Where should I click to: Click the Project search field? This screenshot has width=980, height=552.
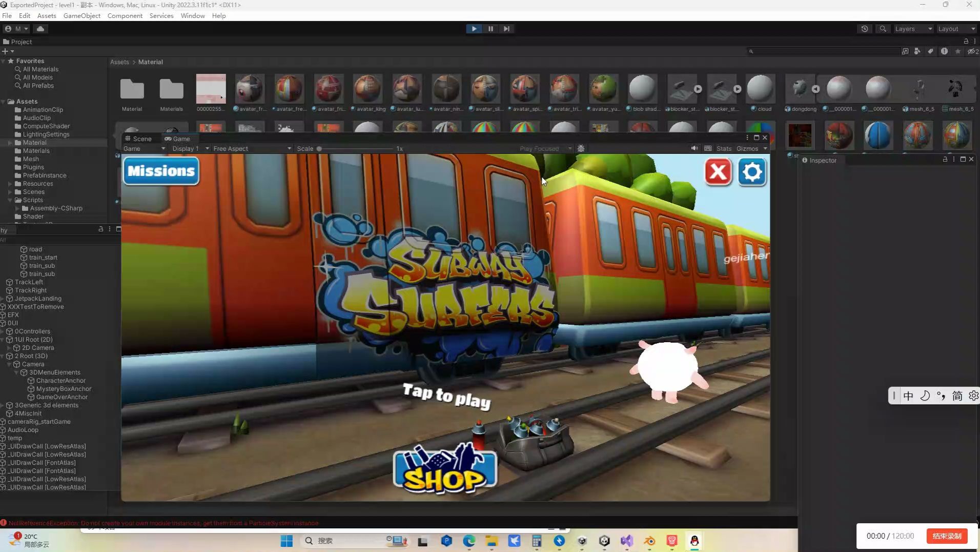coord(824,51)
